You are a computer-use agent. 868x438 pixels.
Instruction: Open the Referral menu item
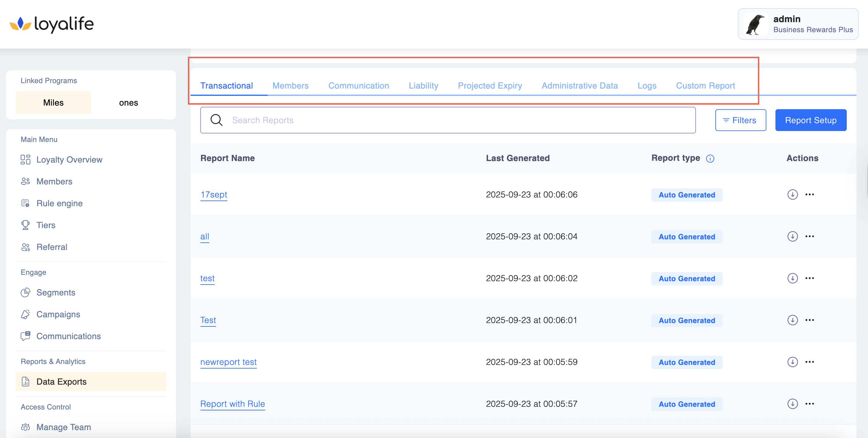click(52, 247)
